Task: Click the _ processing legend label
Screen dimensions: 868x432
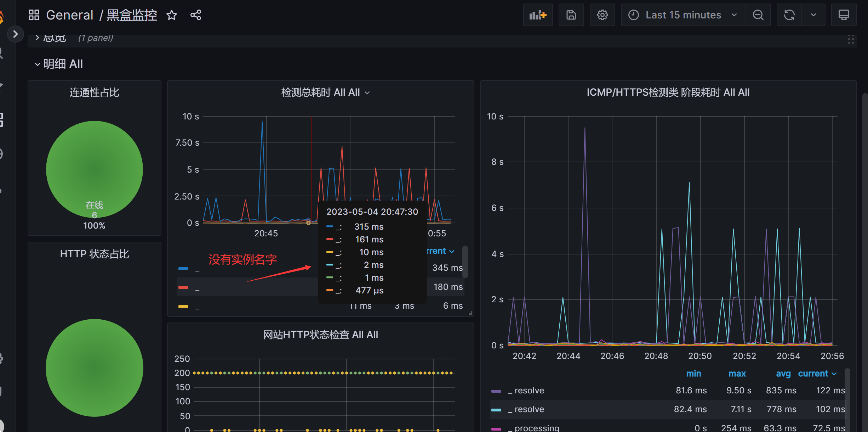Action: pos(533,428)
